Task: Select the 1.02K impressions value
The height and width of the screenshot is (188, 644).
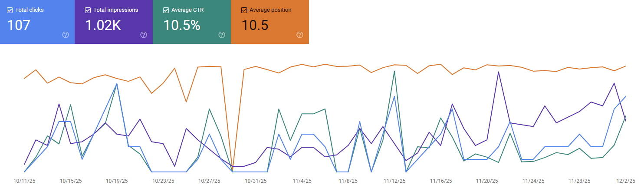Action: coord(103,25)
